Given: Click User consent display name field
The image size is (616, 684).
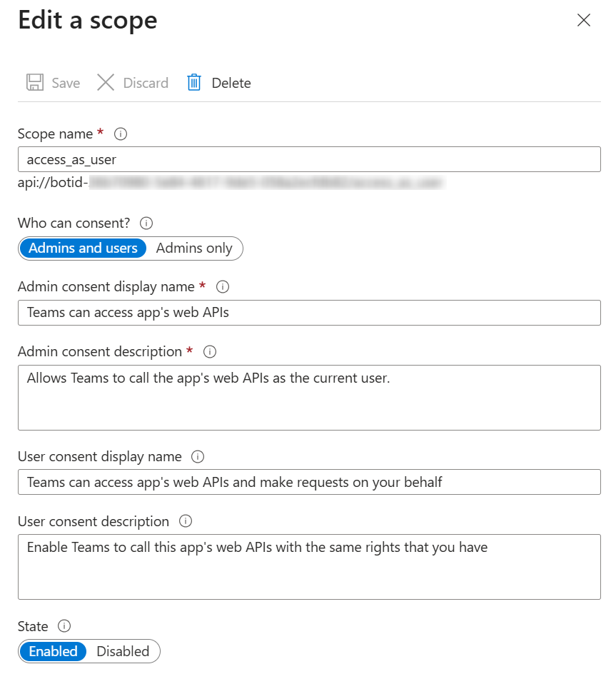Looking at the screenshot, I should point(308,482).
